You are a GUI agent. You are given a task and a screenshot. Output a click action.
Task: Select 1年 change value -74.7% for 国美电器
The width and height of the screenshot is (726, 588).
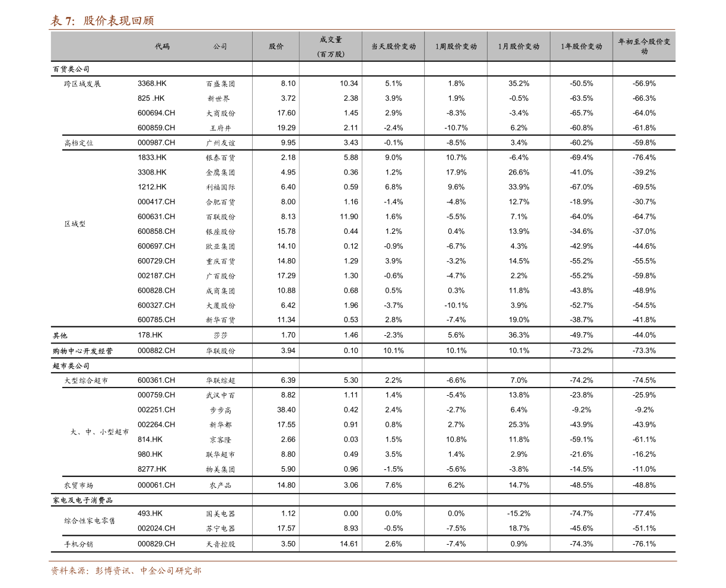coord(581,514)
